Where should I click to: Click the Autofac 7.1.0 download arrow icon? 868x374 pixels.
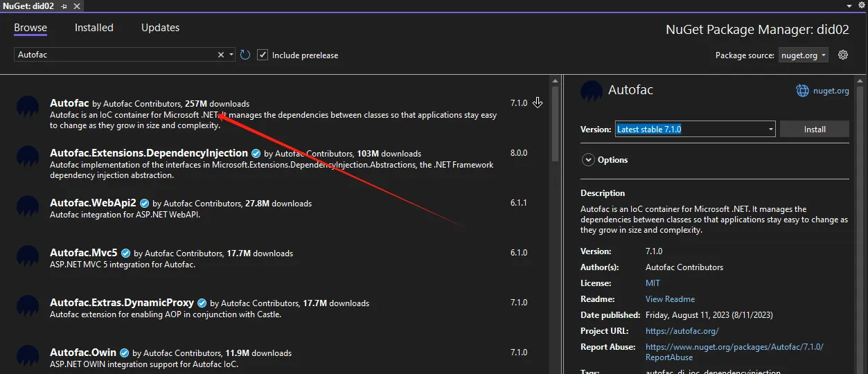click(x=538, y=103)
